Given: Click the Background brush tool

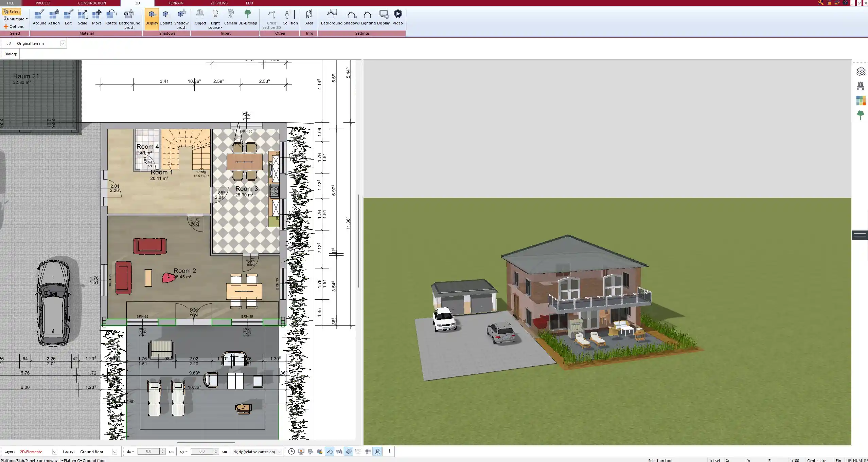Looking at the screenshot, I should [129, 18].
